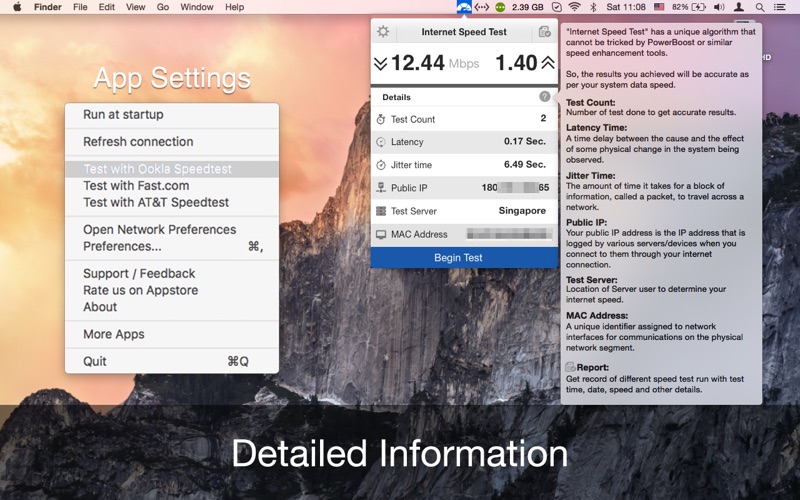Select Test with Ookla Speedtest

pyautogui.click(x=157, y=169)
